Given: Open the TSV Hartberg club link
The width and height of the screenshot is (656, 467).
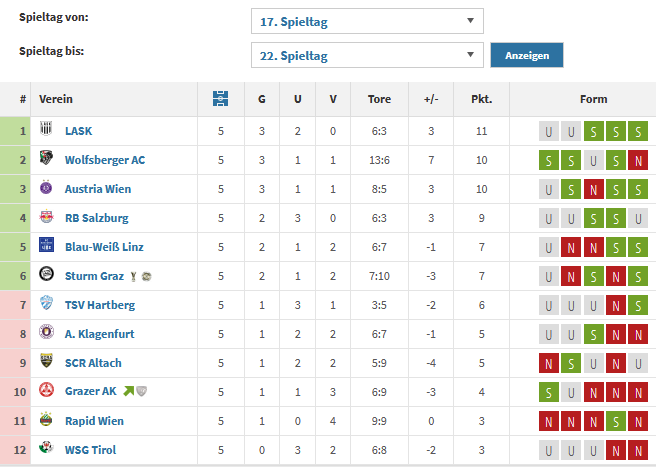Looking at the screenshot, I should pyautogui.click(x=100, y=305).
